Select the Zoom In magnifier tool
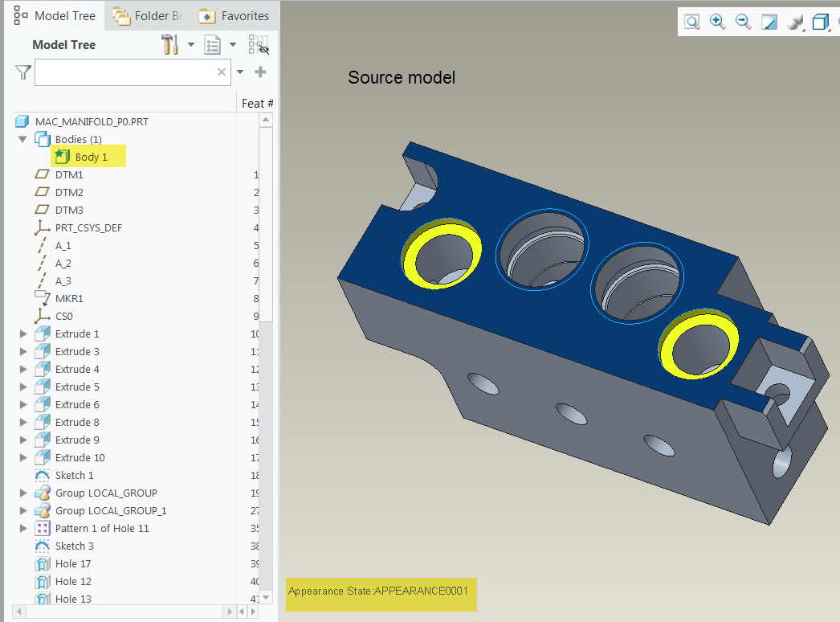840x622 pixels. (x=717, y=22)
